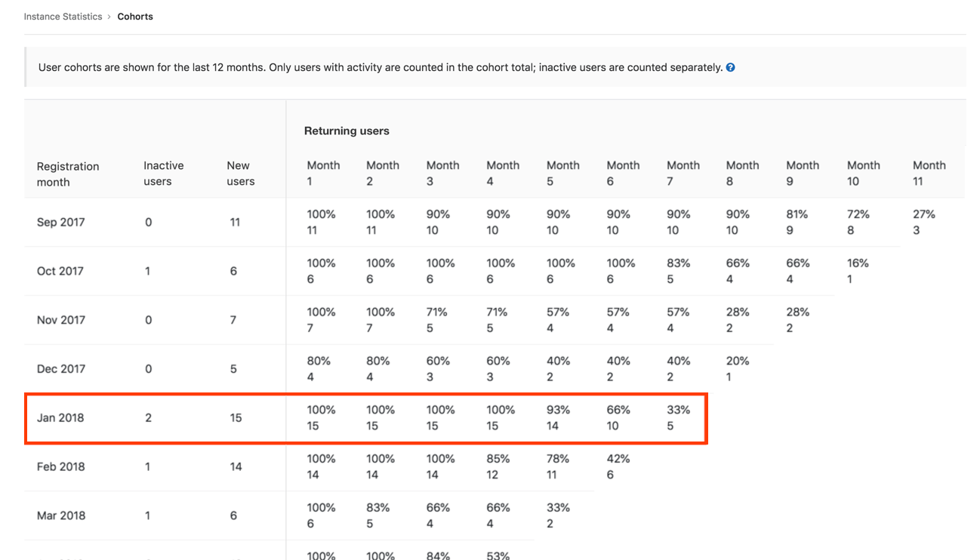Select the Returning users header label
The width and height of the screenshot is (980, 560).
pos(346,131)
